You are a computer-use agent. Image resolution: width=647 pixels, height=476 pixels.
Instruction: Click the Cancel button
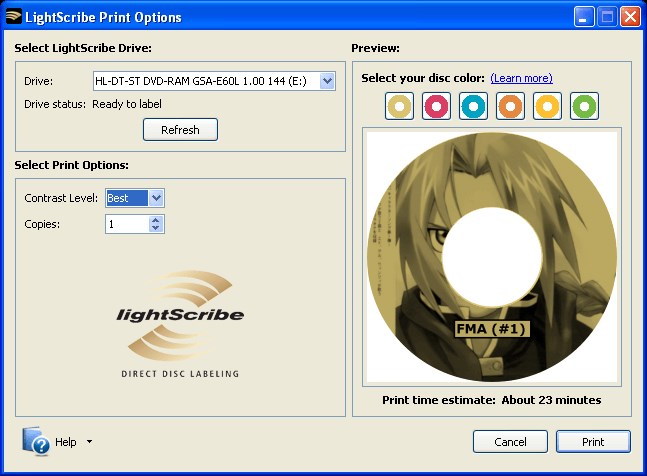[510, 442]
